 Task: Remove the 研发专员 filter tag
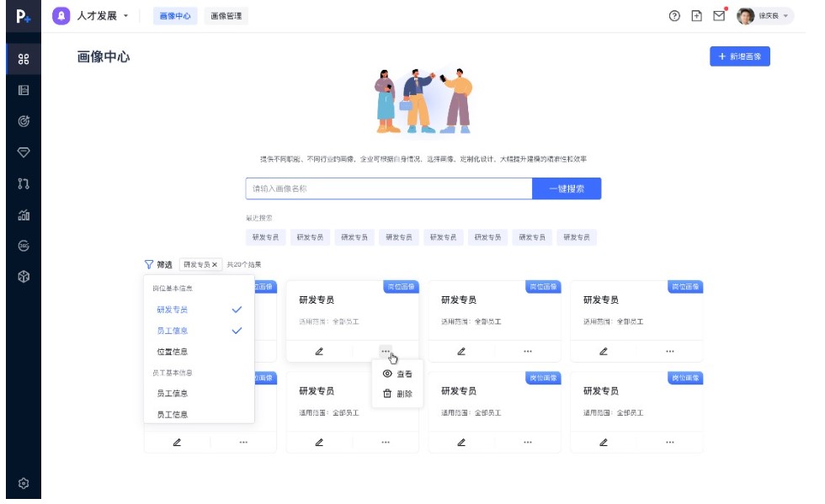pos(215,264)
